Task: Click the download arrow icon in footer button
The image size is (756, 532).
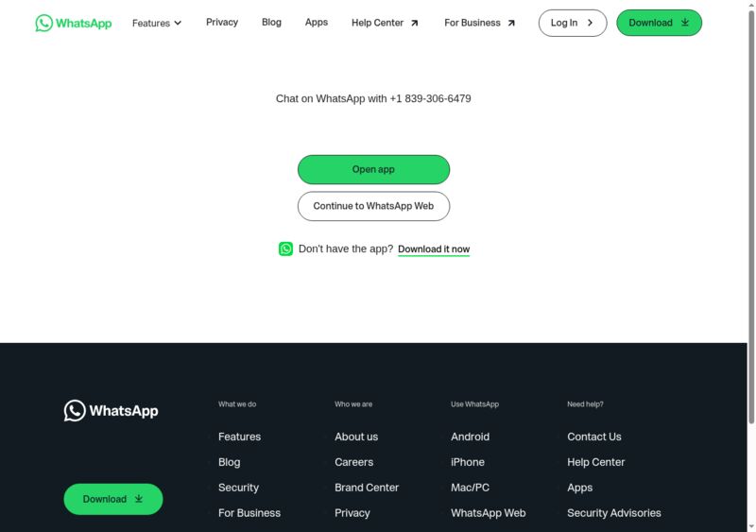Action: tap(139, 499)
